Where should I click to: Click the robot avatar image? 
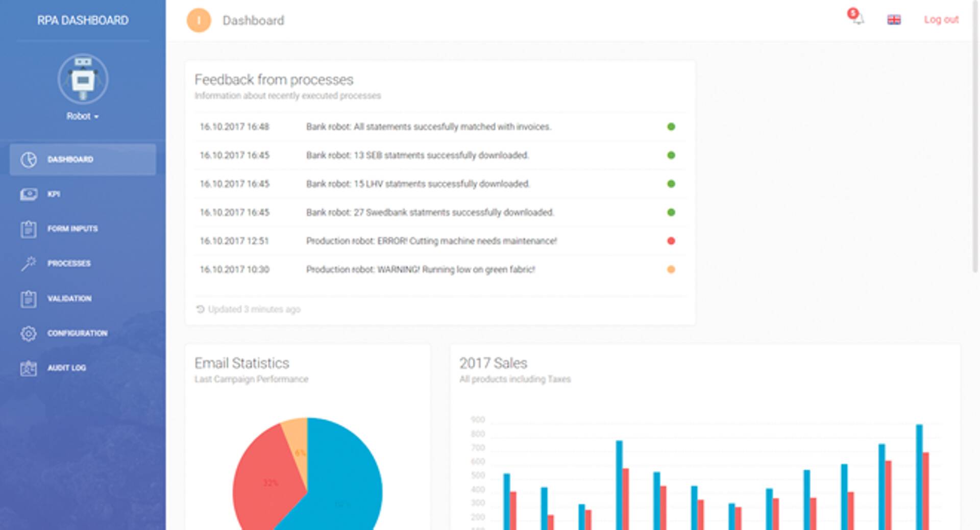[x=83, y=80]
